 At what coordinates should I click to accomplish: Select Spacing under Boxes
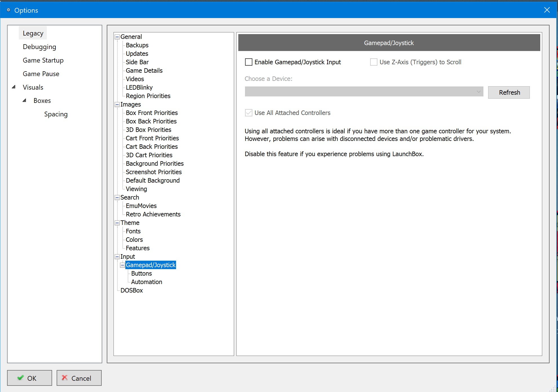click(x=56, y=114)
